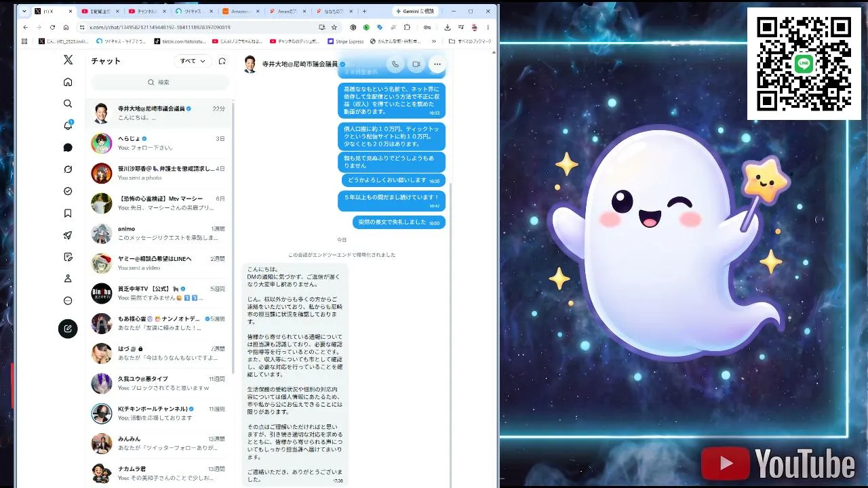Open the 笹川沙耶香 conversation
Screen dimensions: 868x488
pyautogui.click(x=159, y=173)
